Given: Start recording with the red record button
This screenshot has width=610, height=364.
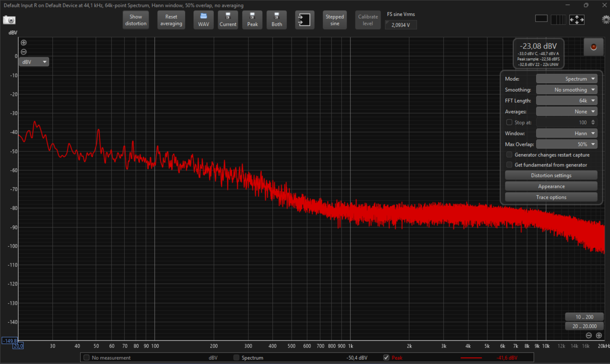Looking at the screenshot, I should coord(593,47).
